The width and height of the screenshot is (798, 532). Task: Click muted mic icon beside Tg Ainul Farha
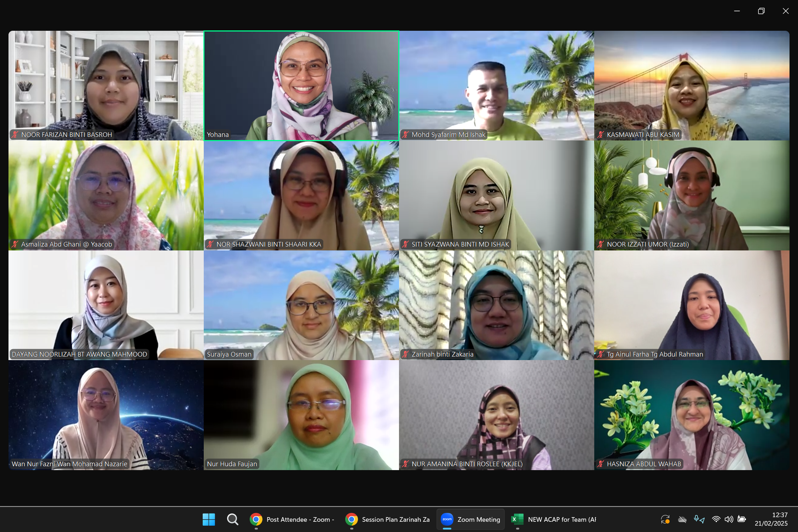601,354
